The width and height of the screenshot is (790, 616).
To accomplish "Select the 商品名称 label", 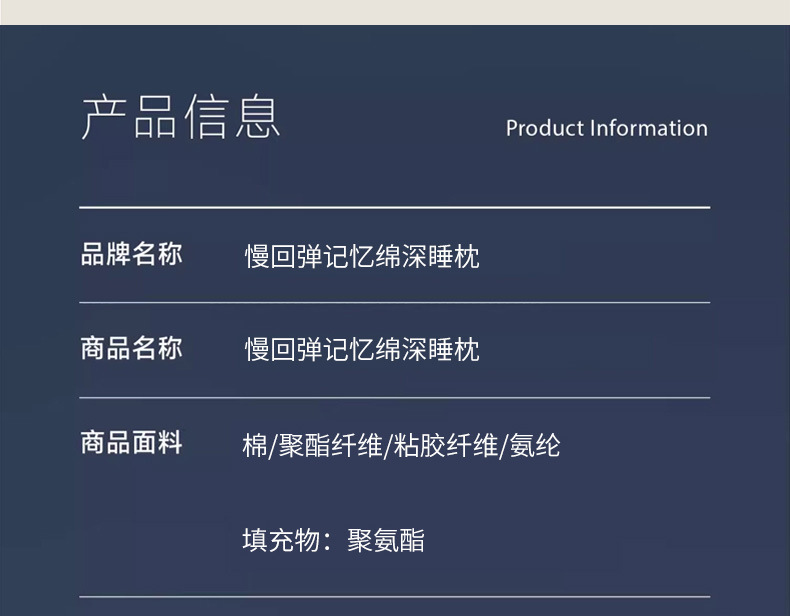I will click(131, 348).
